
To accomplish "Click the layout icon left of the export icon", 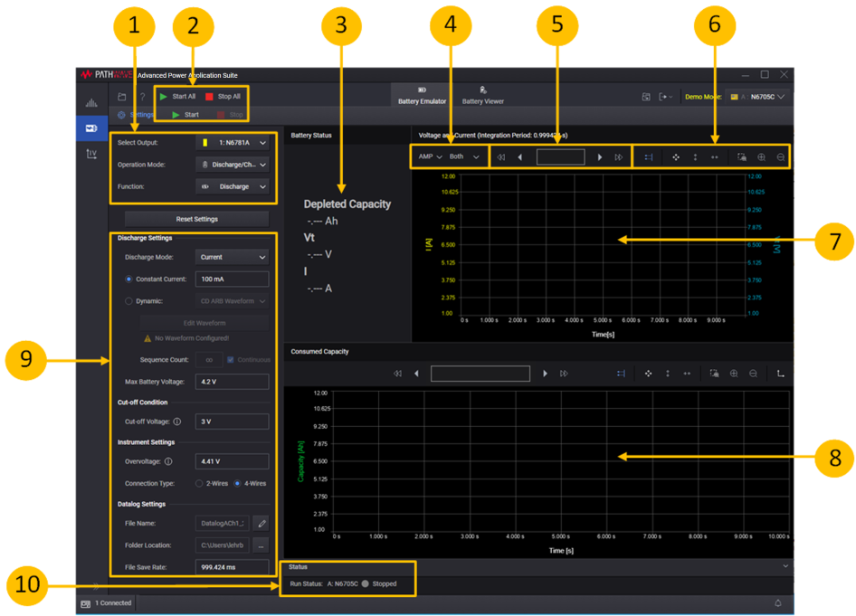I will pos(646,97).
